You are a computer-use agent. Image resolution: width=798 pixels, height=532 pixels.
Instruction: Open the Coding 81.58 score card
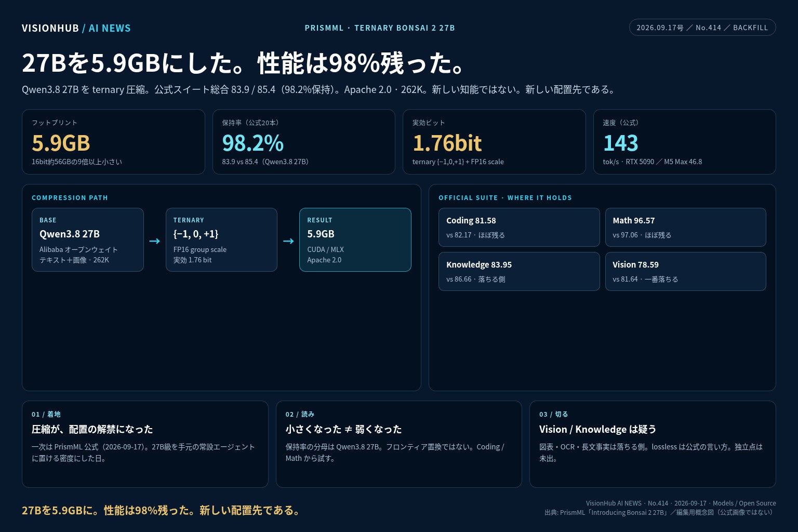519,228
